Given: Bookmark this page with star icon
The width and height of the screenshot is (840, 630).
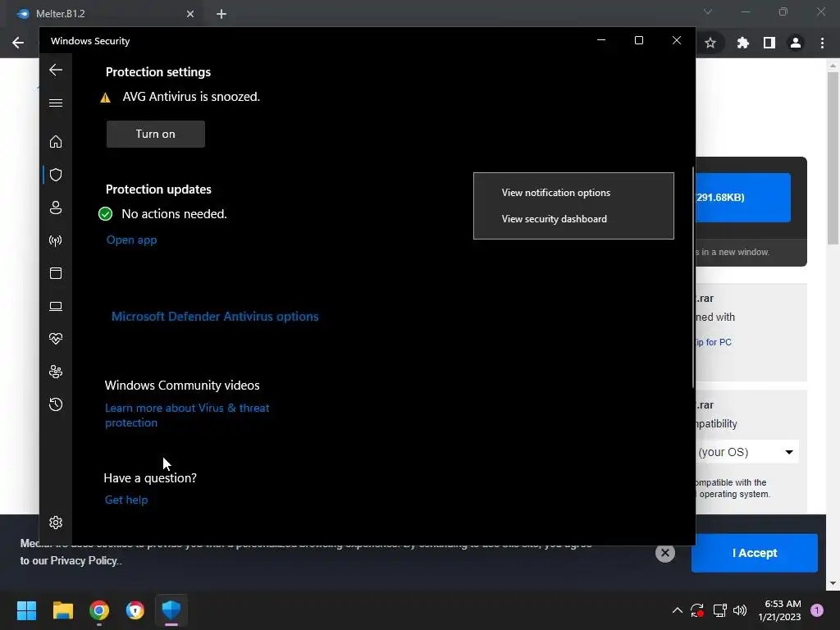Looking at the screenshot, I should click(x=710, y=43).
